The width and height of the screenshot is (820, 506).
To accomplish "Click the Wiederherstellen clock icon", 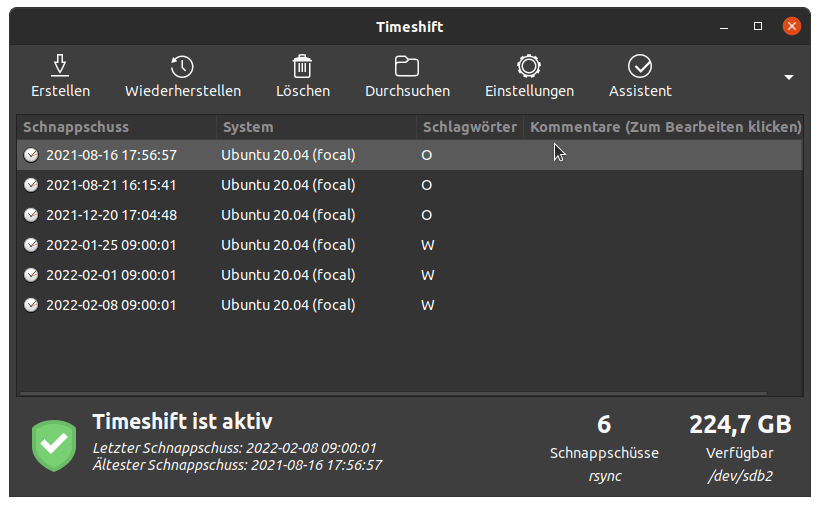I will [182, 66].
